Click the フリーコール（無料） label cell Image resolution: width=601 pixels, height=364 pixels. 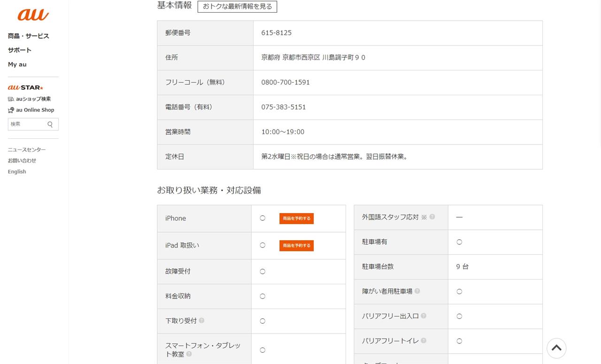(205, 83)
